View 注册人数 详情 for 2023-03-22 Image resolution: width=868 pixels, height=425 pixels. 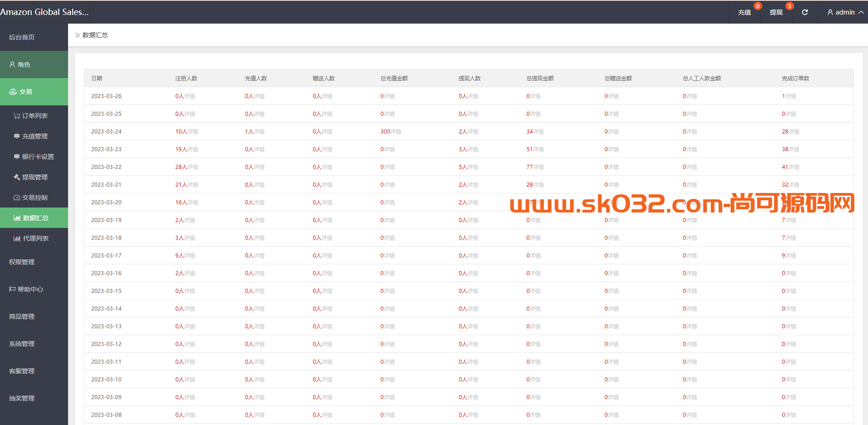point(192,167)
